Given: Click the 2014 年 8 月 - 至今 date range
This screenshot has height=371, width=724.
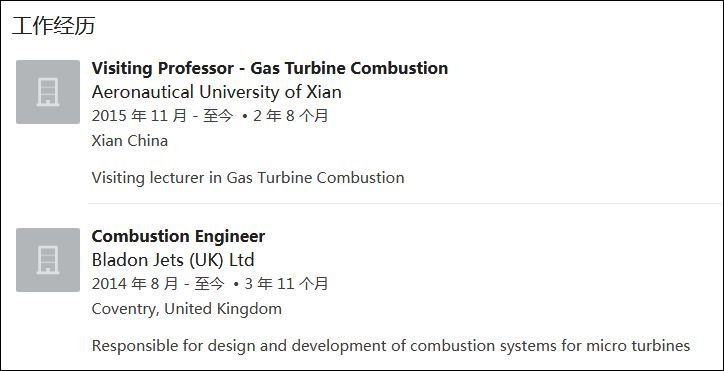Looking at the screenshot, I should [x=158, y=283].
